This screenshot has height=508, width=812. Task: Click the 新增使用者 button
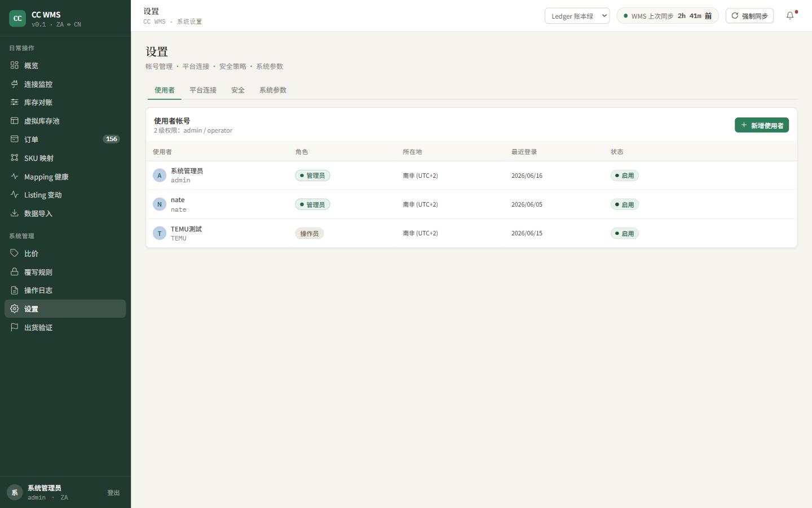pos(762,125)
